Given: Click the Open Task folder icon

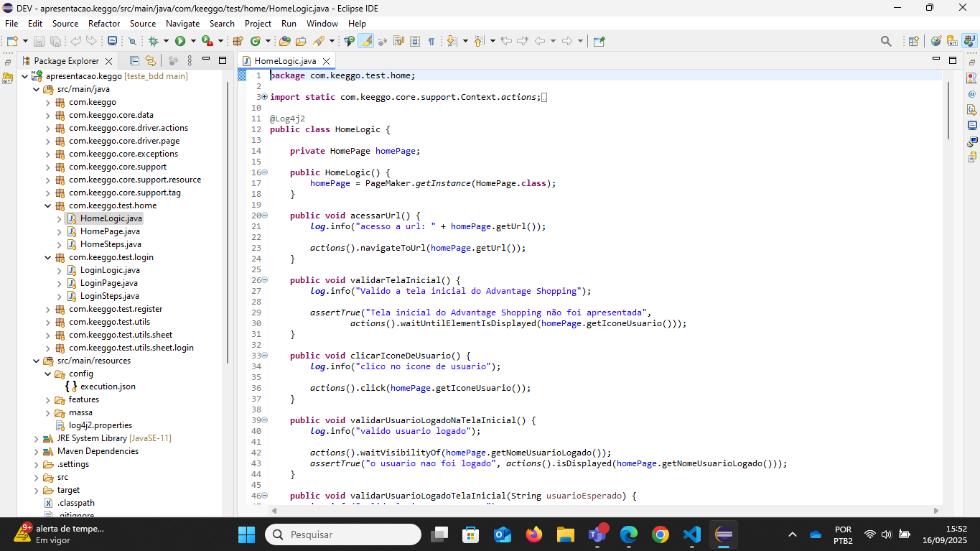Looking at the screenshot, I should 301,41.
